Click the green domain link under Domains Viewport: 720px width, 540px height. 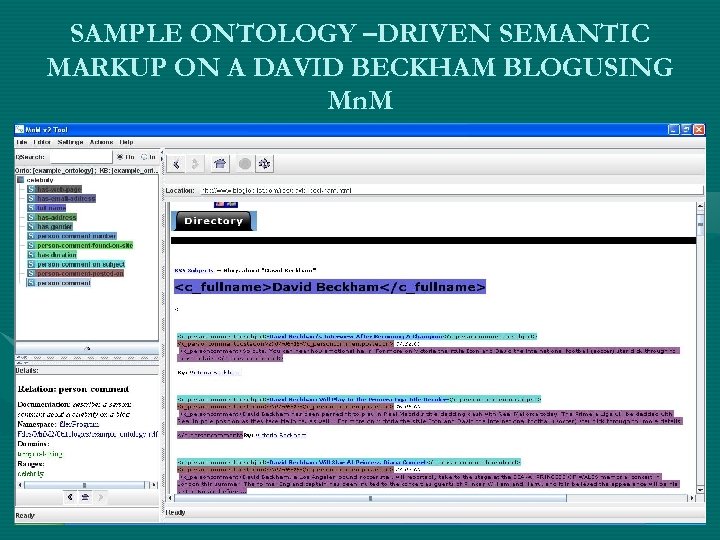tap(39, 454)
